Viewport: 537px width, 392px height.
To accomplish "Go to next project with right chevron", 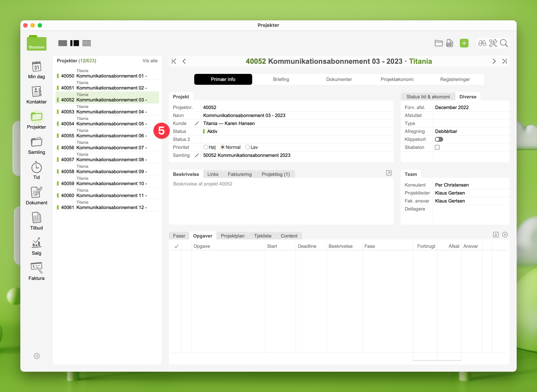I will pyautogui.click(x=494, y=61).
